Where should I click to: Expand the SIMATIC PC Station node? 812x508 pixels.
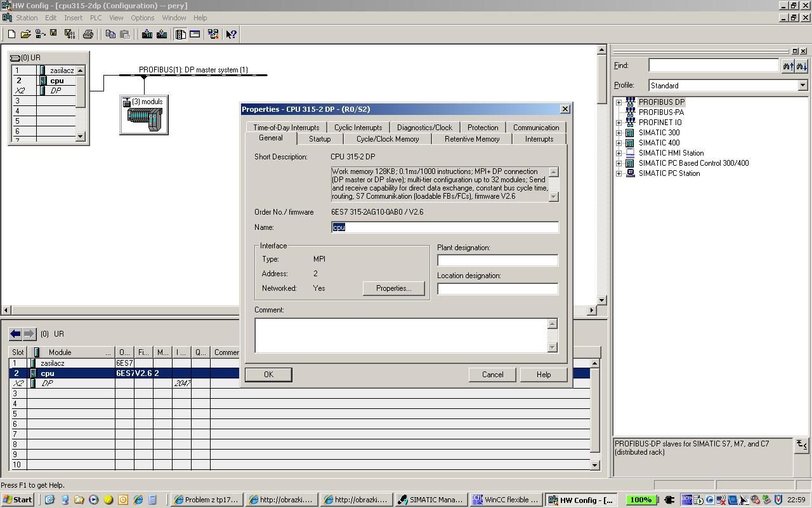[619, 173]
